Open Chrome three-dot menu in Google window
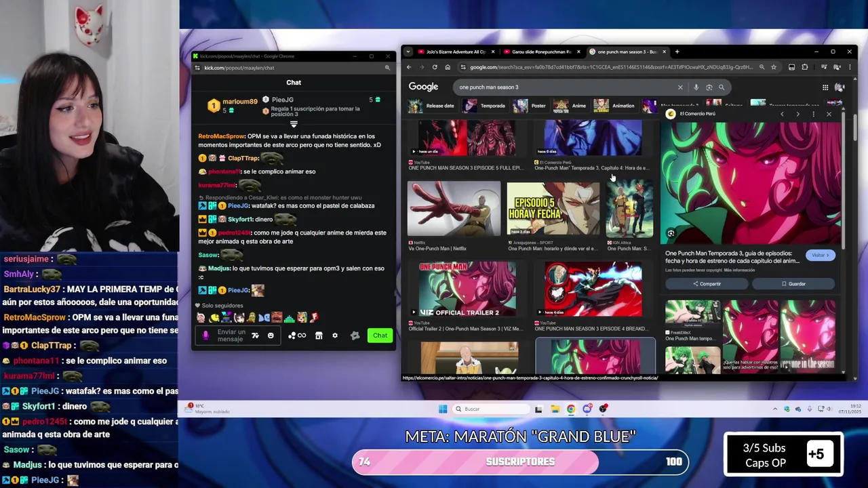The height and width of the screenshot is (488, 868). click(850, 67)
